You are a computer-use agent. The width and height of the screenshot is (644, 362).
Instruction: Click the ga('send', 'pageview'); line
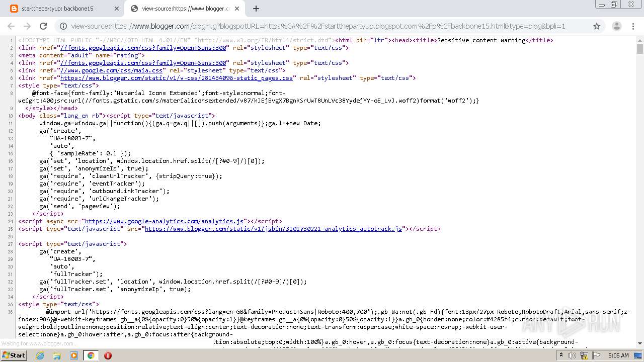coord(79,206)
